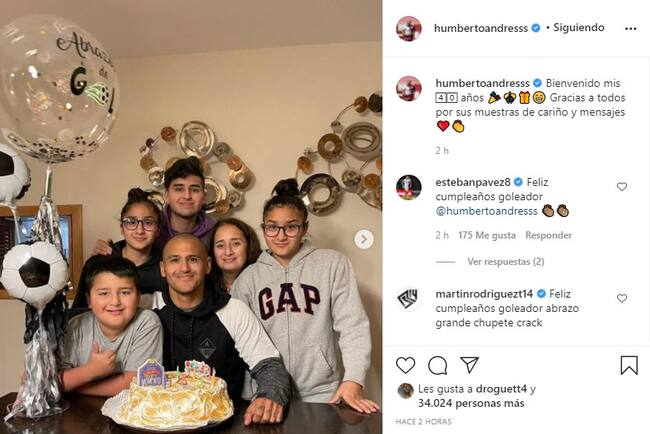Open estebanpavez8 profile avatar

pyautogui.click(x=409, y=187)
